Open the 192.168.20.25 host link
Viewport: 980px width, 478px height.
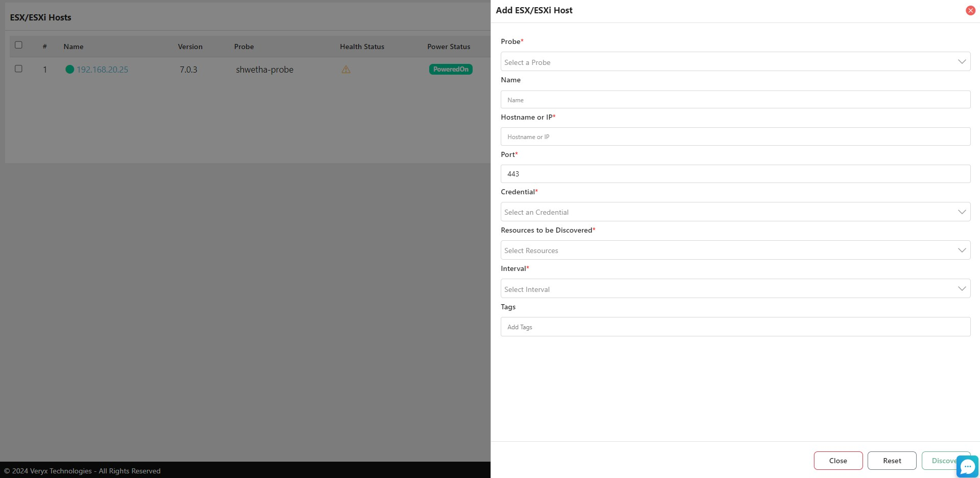[102, 70]
